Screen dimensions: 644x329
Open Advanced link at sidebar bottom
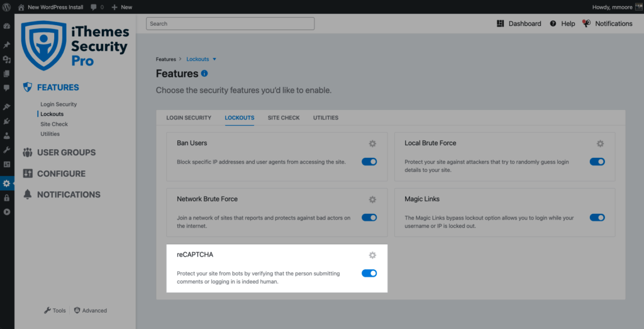click(x=91, y=311)
